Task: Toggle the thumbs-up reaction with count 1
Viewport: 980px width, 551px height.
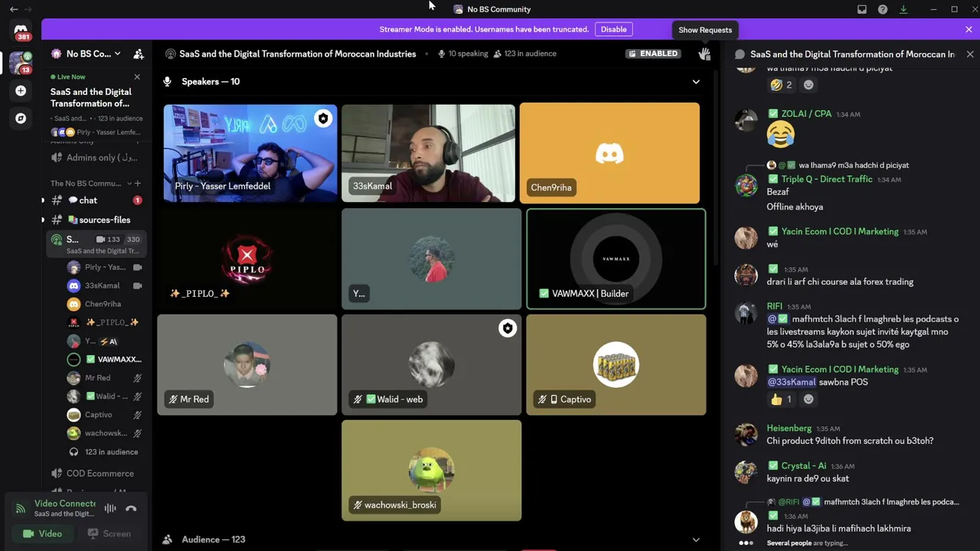Action: click(x=782, y=399)
